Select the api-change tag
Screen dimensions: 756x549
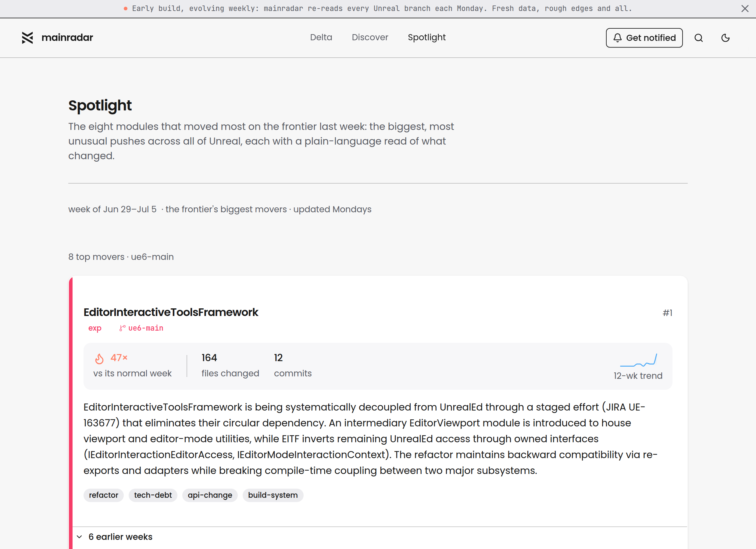point(210,495)
